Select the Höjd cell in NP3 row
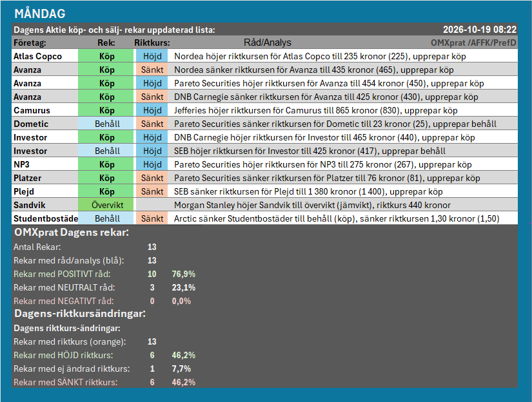Image resolution: width=532 pixels, height=402 pixels. [152, 165]
